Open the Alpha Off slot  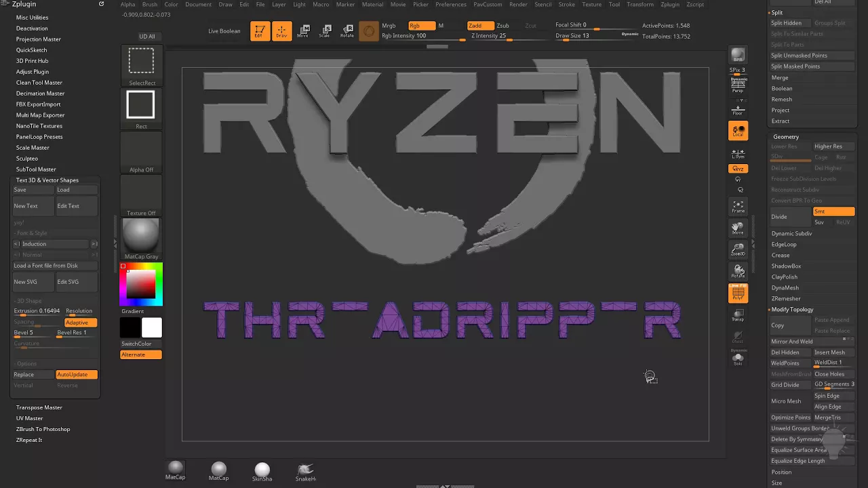pyautogui.click(x=141, y=152)
